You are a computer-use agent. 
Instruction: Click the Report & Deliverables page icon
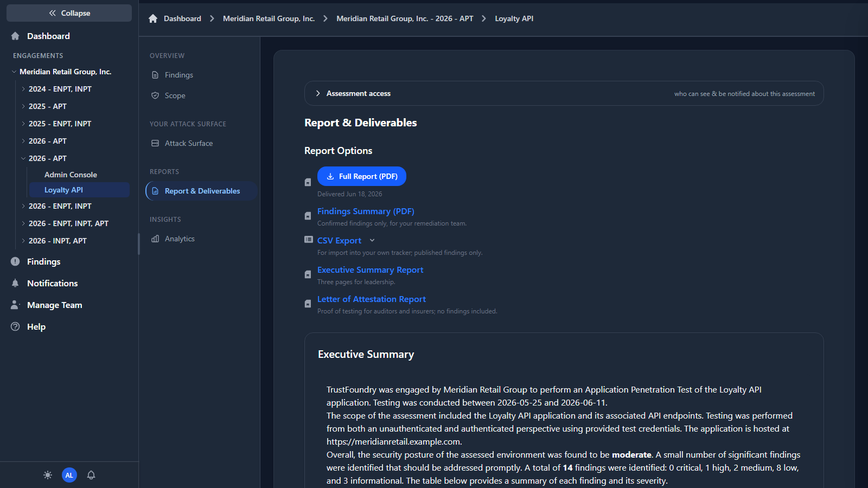point(155,191)
